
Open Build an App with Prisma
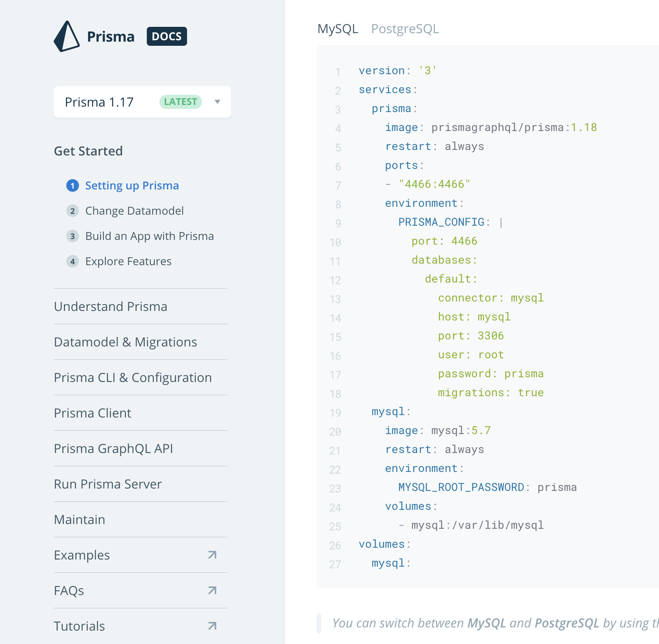pyautogui.click(x=150, y=236)
